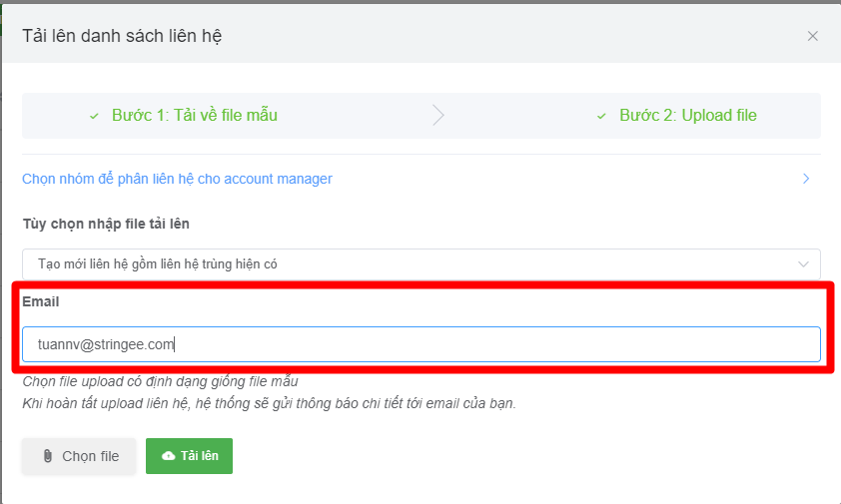Click the paperclip attachment icon
This screenshot has height=504, width=841.
pos(47,456)
